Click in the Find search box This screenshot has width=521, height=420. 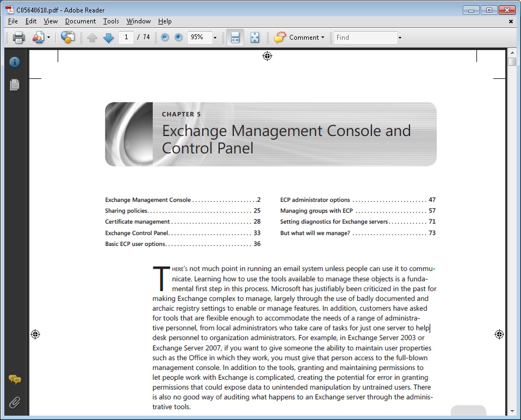tap(365, 38)
